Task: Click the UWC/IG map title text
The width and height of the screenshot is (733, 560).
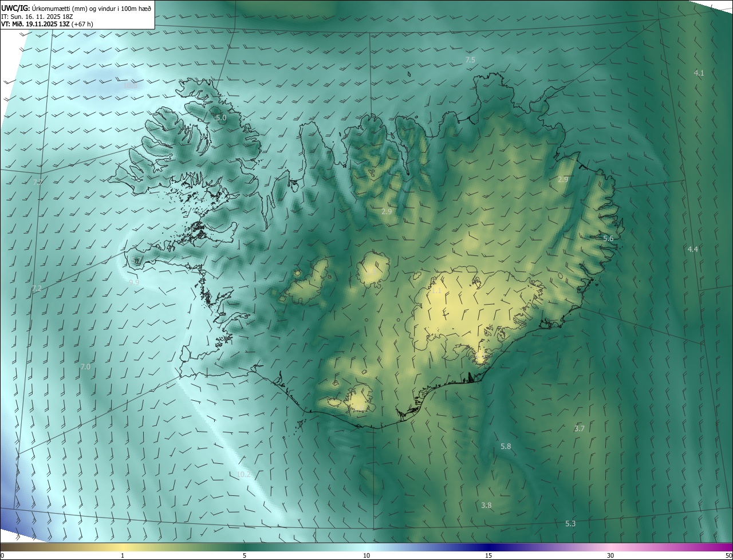Action: click(x=76, y=7)
